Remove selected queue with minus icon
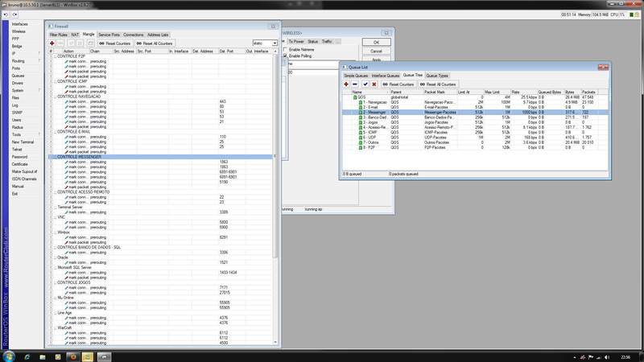The height and width of the screenshot is (362, 644). 355,84
